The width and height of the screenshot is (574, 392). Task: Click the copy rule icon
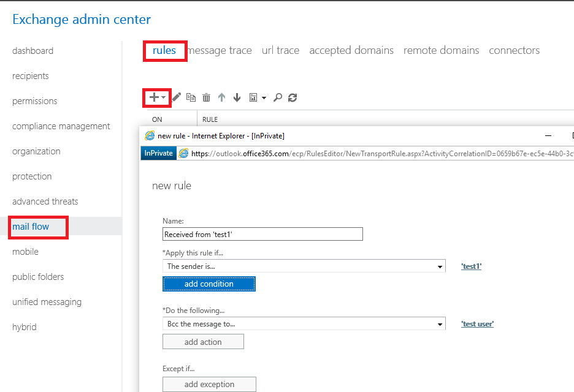coord(191,97)
